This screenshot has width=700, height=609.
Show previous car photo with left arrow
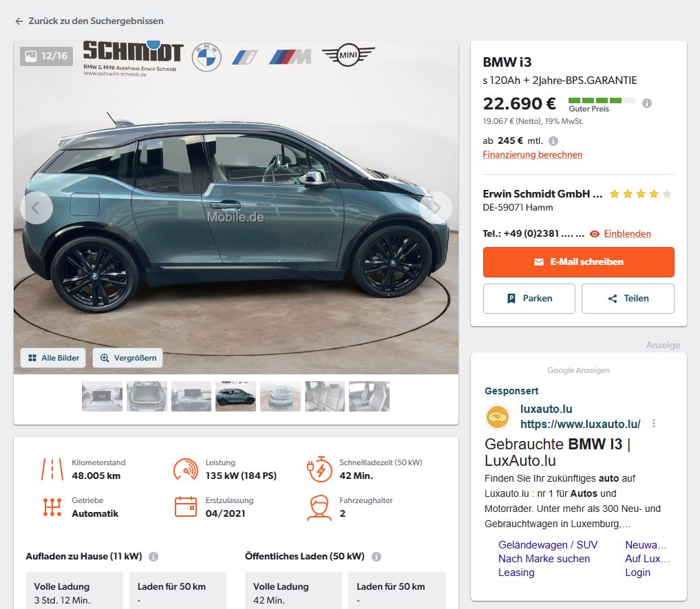[x=36, y=207]
